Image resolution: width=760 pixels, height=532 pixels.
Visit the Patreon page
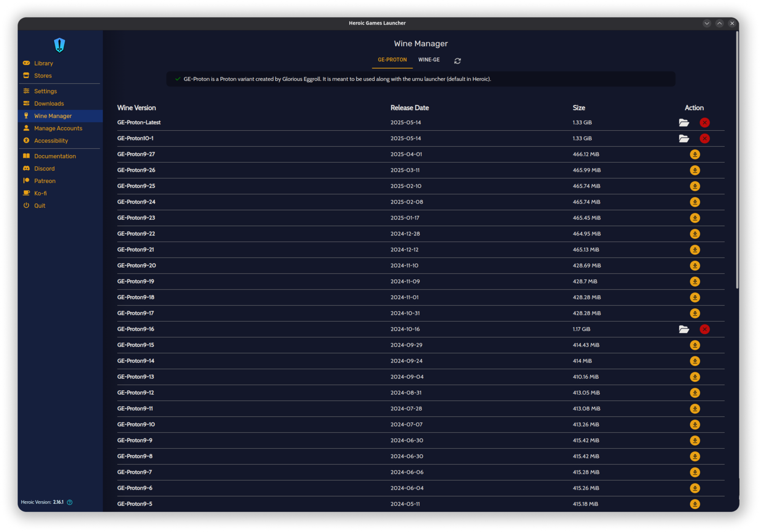60,181
